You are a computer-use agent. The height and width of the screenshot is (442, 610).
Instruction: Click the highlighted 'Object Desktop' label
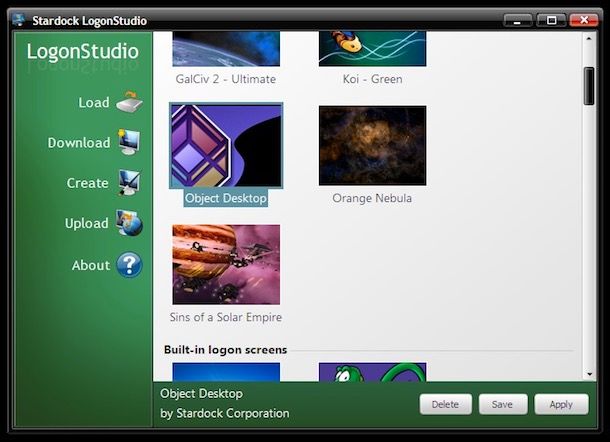[226, 198]
